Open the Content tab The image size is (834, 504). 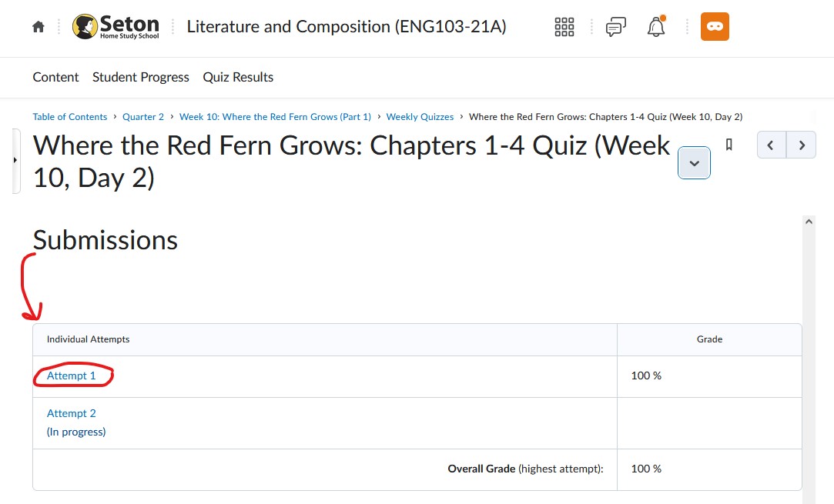click(56, 77)
